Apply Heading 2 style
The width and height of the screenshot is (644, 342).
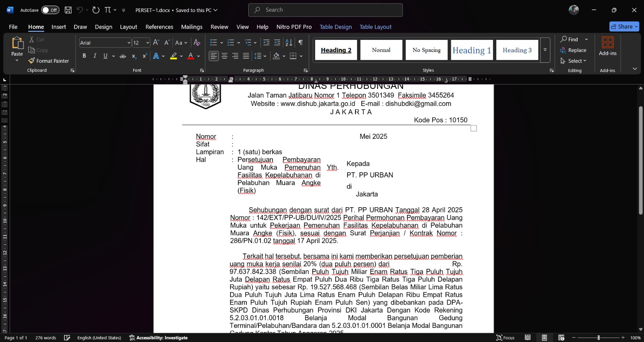pyautogui.click(x=336, y=50)
